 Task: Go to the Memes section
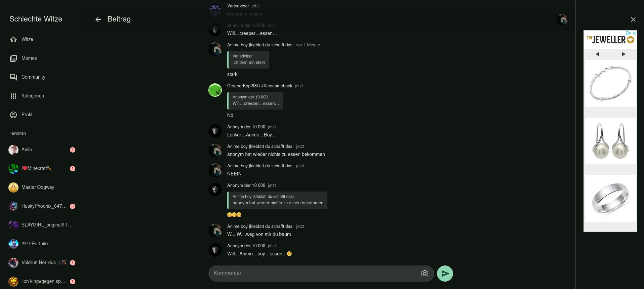click(x=13, y=58)
